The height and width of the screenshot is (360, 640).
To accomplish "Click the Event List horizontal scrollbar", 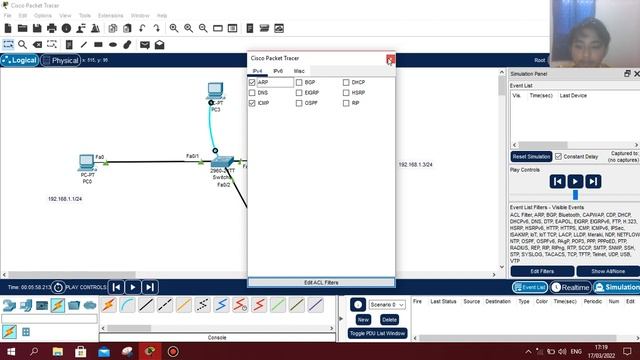I will [x=542, y=145].
